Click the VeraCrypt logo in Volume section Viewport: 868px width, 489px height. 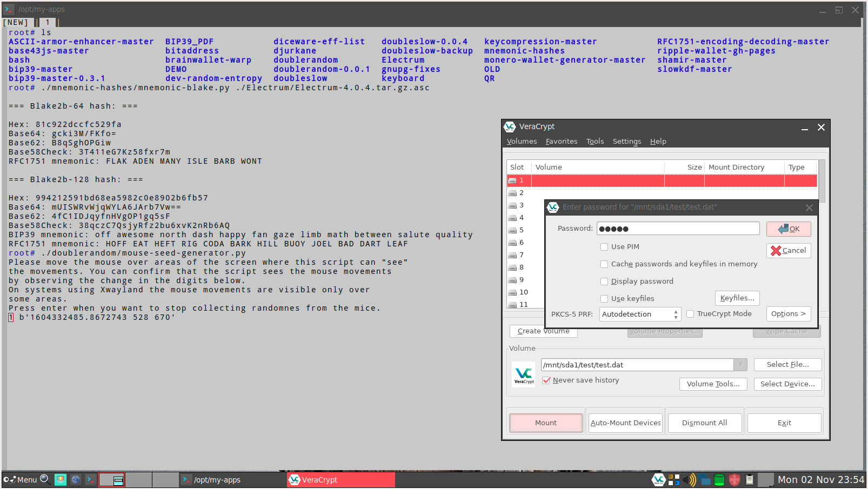click(x=524, y=374)
